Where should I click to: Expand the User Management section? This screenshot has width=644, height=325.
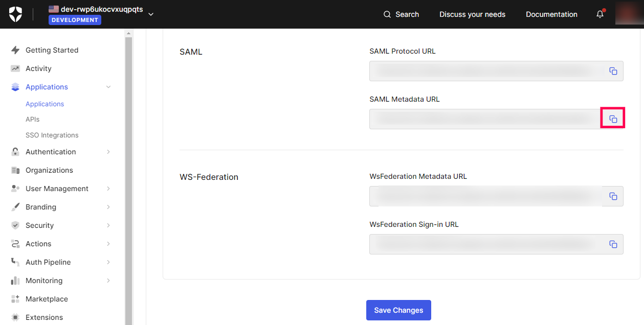pos(108,189)
